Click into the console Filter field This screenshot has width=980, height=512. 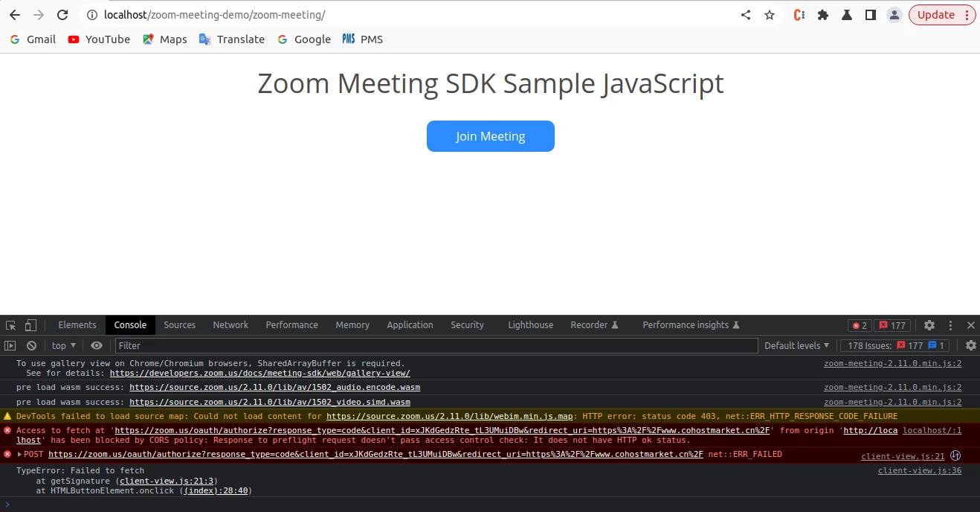(x=436, y=345)
